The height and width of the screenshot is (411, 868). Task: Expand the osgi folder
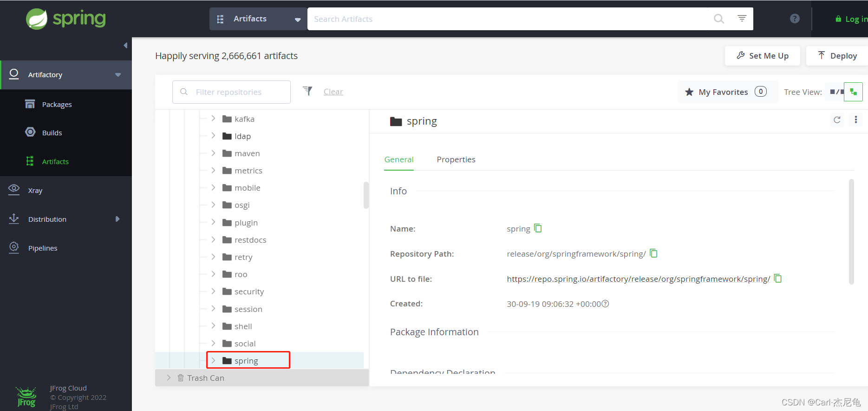213,205
